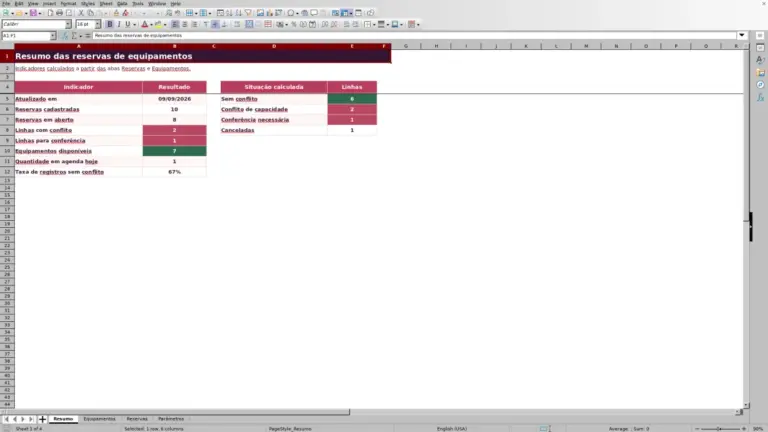Toggle Align Right
This screenshot has height=432, width=768.
pyautogui.click(x=194, y=24)
